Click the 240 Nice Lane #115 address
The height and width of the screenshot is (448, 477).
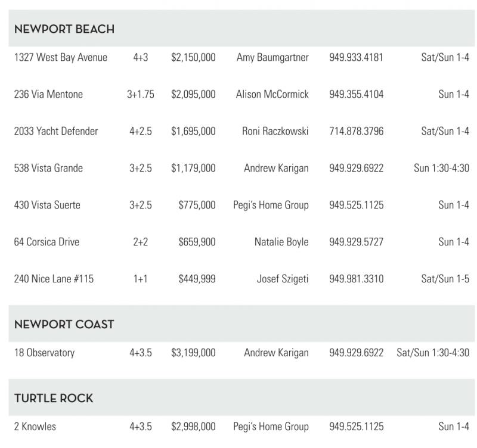point(54,279)
